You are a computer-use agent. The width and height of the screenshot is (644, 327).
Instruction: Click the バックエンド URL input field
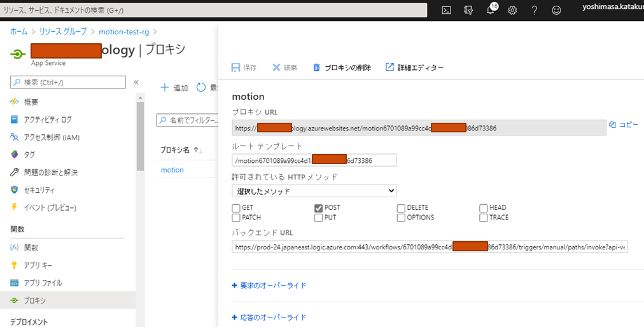click(x=430, y=247)
